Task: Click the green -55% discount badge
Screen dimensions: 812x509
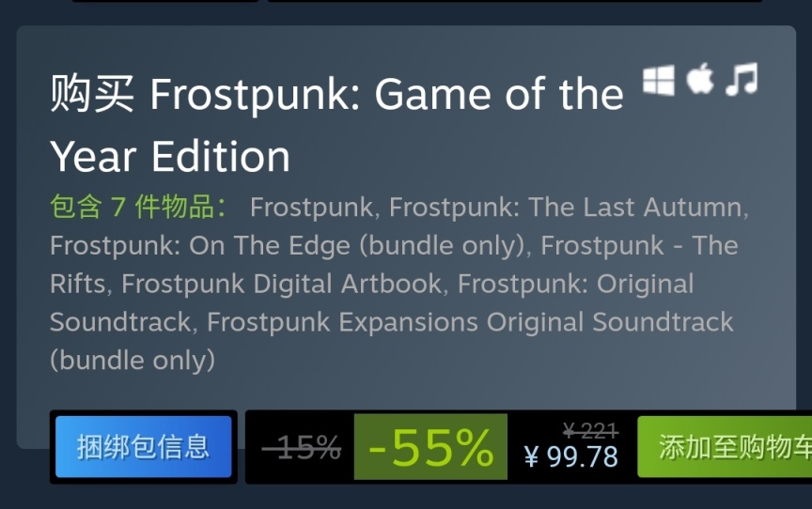Action: coord(430,448)
